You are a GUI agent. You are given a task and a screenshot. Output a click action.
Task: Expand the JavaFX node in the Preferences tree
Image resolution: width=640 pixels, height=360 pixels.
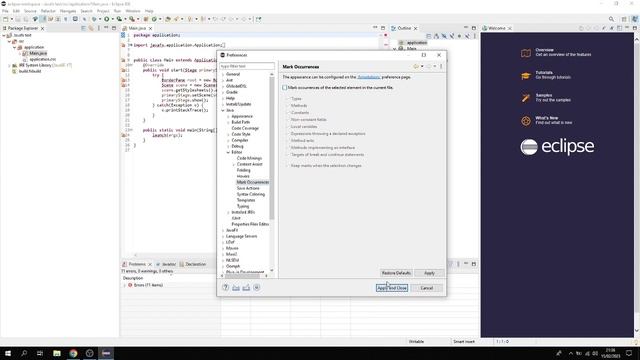[x=223, y=230]
